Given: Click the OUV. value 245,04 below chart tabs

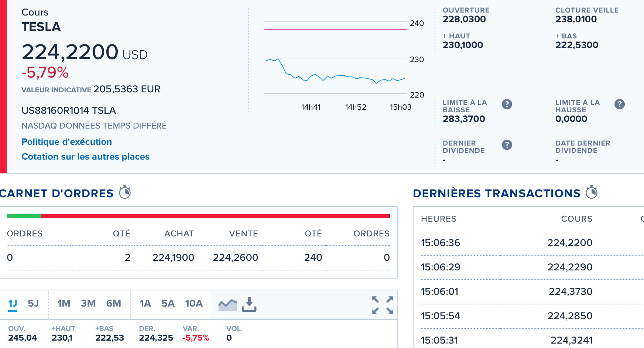Looking at the screenshot, I should point(23,338).
